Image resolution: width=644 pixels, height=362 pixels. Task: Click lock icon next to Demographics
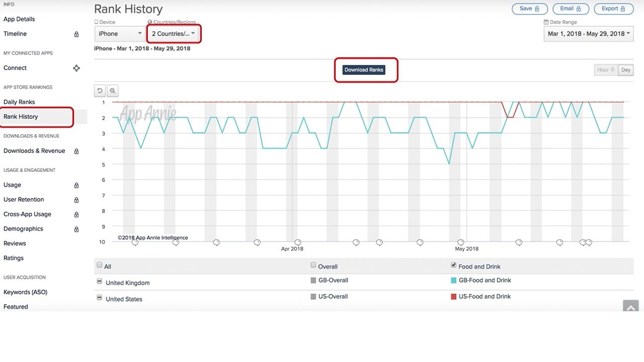76,229
